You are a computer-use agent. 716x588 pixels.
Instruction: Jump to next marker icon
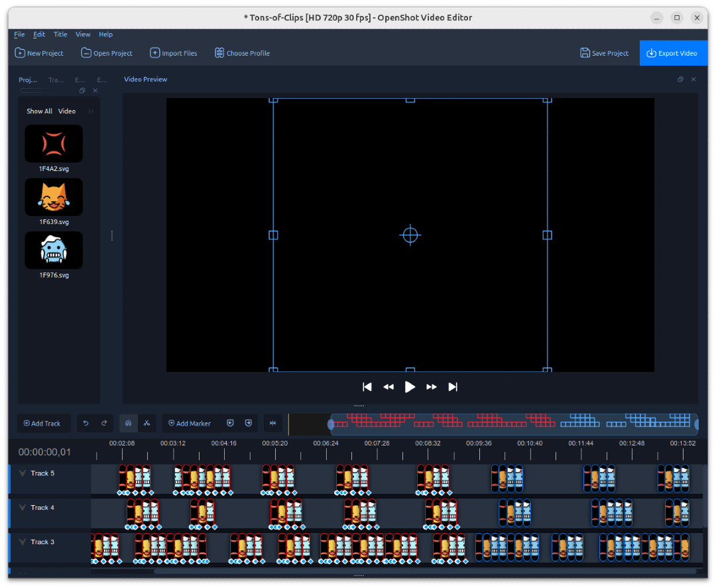pyautogui.click(x=247, y=423)
